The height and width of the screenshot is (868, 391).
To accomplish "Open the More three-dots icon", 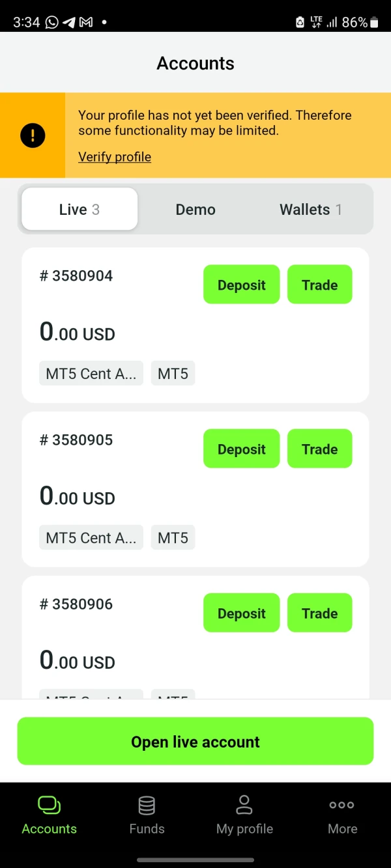I will (x=342, y=805).
